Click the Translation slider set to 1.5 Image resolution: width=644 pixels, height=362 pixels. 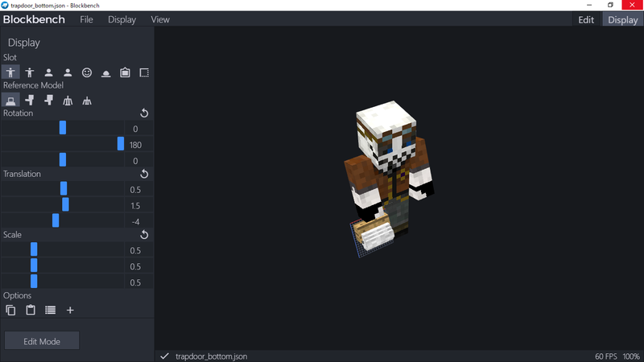point(65,204)
